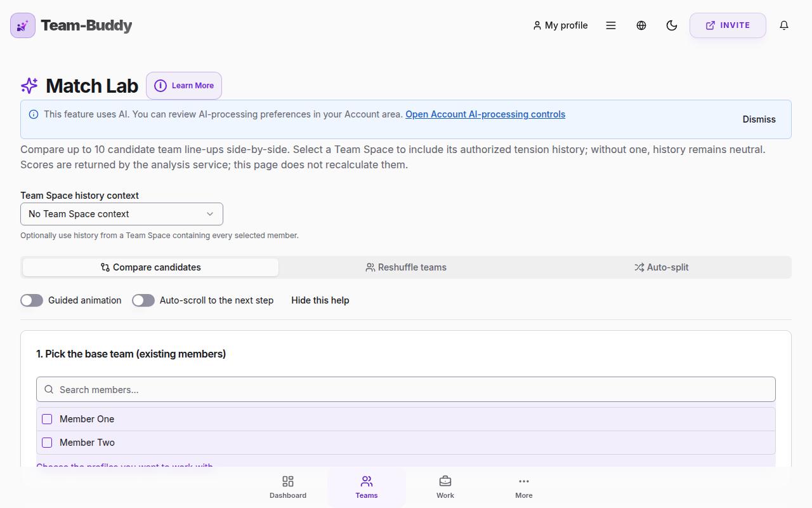Open the notifications bell
Screen dimensions: 812x508
click(x=784, y=25)
